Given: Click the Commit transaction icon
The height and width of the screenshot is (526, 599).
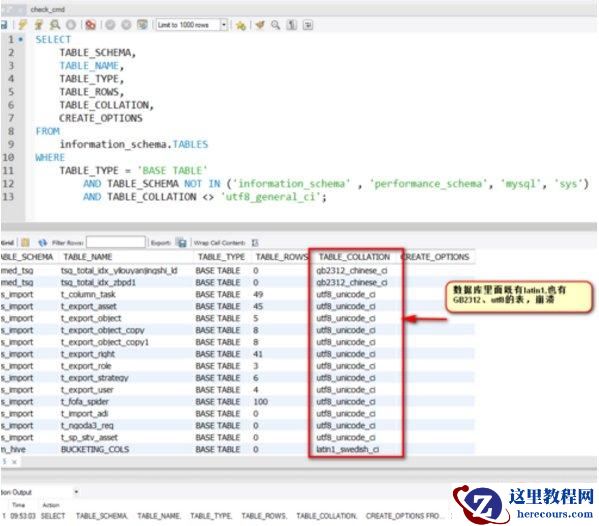Looking at the screenshot, I should pos(110,25).
